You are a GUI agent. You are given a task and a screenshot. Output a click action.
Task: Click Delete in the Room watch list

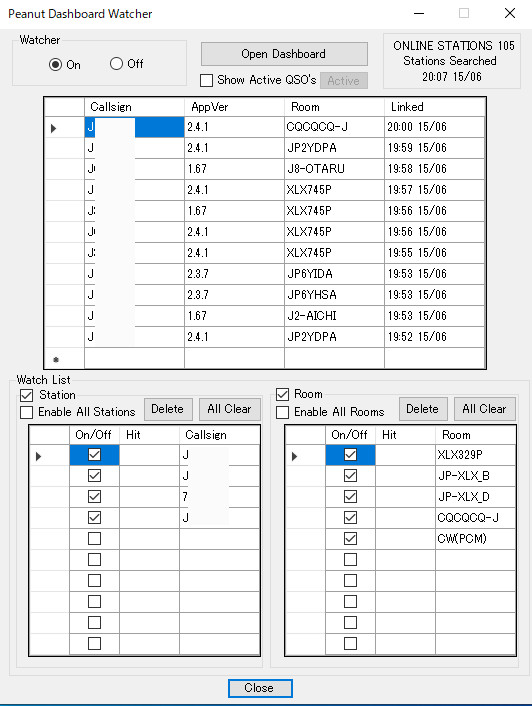423,409
